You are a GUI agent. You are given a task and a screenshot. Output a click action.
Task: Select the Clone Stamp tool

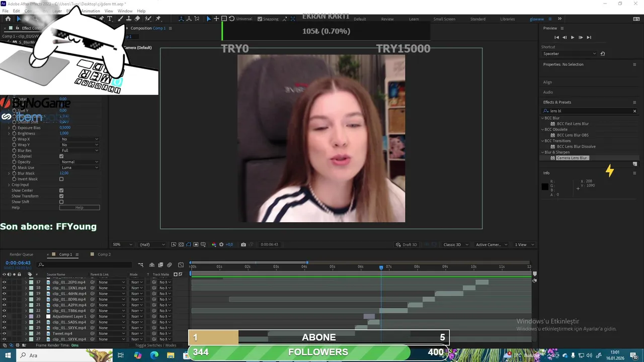[128, 19]
